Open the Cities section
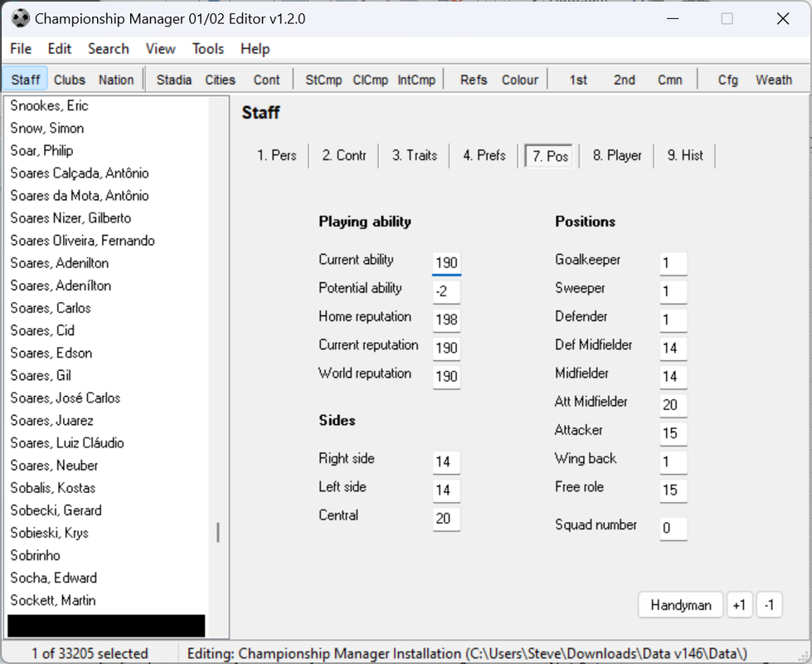Viewport: 812px width, 664px height. click(x=220, y=80)
